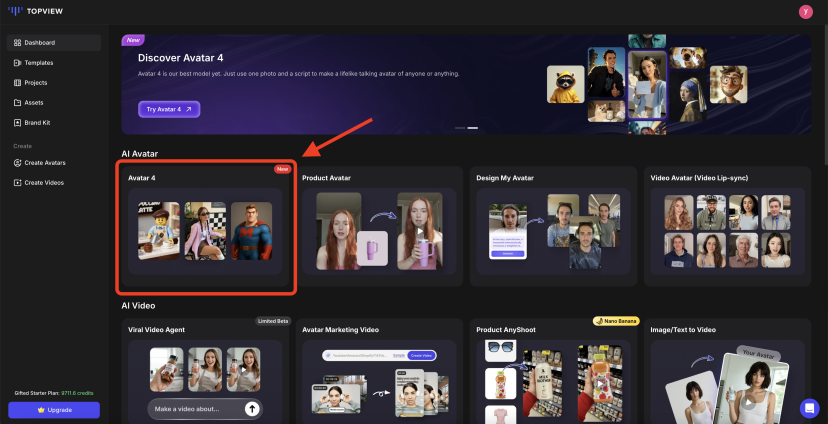The image size is (828, 424).
Task: Click the Create Avatars icon
Action: [17, 163]
